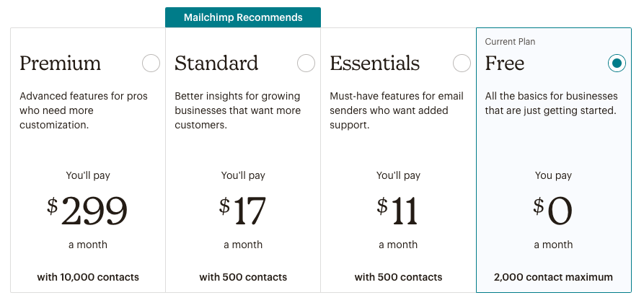The image size is (644, 303).
Task: Click the $299 Premium price
Action: coord(88,211)
